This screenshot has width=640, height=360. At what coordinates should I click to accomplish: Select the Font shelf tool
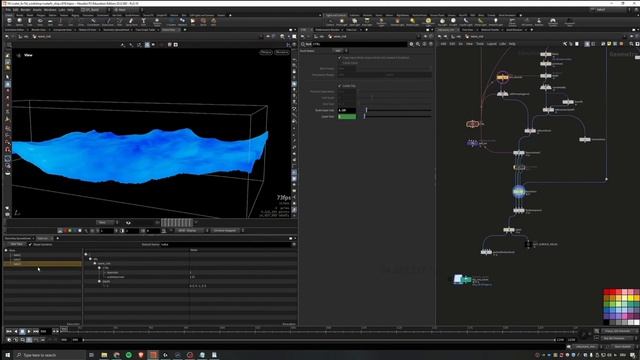tap(143, 22)
